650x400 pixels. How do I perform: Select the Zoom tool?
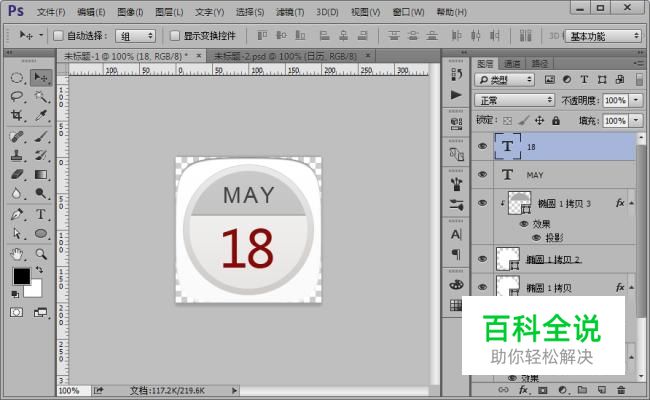click(41, 254)
